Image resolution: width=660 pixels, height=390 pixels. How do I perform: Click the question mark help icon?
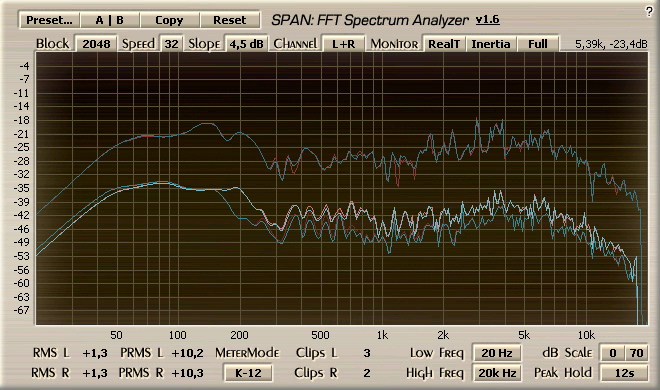(649, 12)
